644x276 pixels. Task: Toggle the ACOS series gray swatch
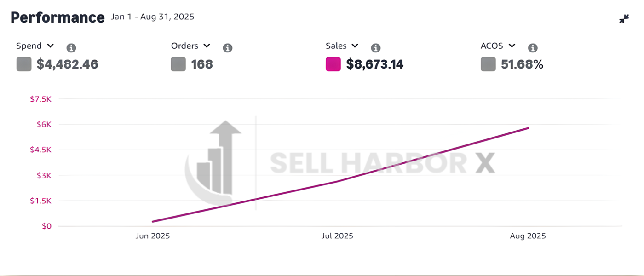[488, 64]
